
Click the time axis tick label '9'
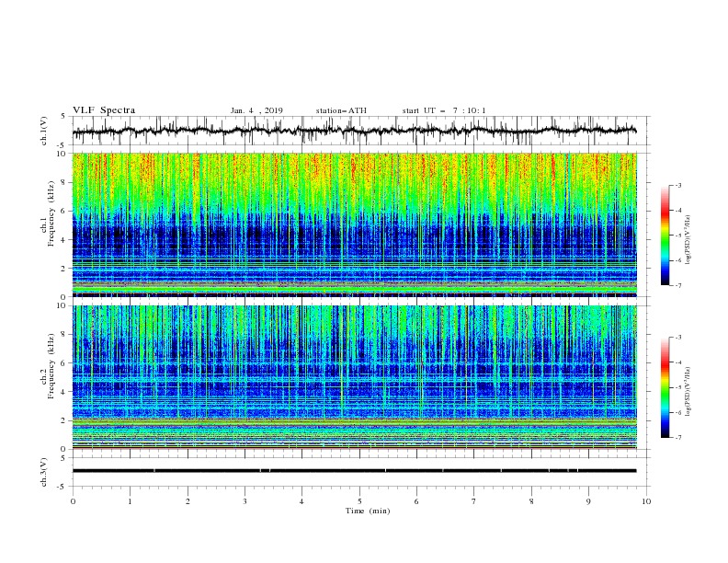tap(589, 501)
